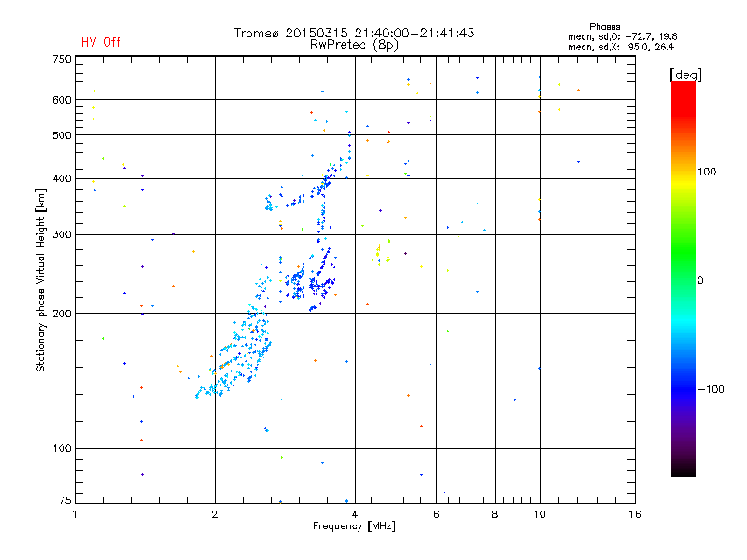747x560 pixels.
Task: Click the colorbar tick label '-100'
Action: [x=712, y=389]
